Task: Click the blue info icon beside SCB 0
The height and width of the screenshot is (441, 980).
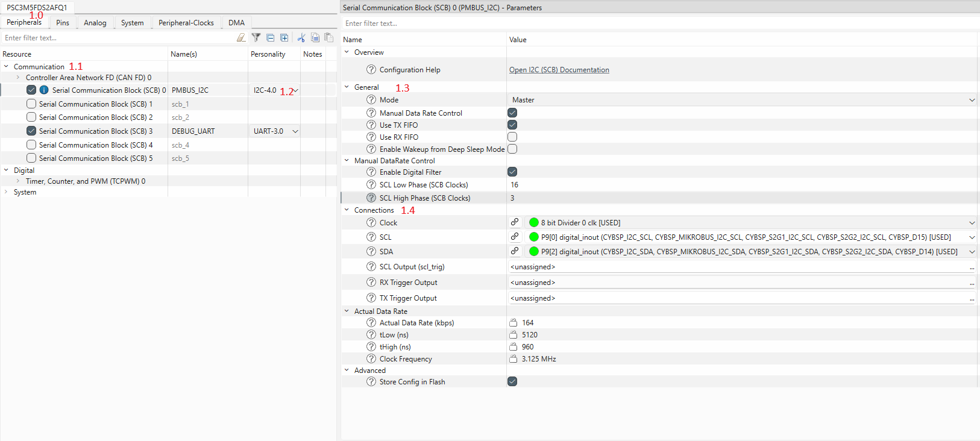Action: [44, 90]
